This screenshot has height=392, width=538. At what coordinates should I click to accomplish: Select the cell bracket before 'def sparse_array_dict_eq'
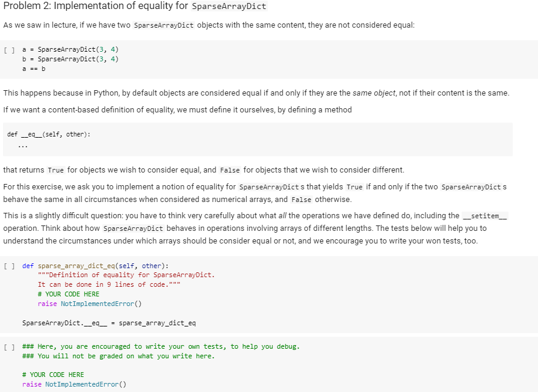pos(9,265)
